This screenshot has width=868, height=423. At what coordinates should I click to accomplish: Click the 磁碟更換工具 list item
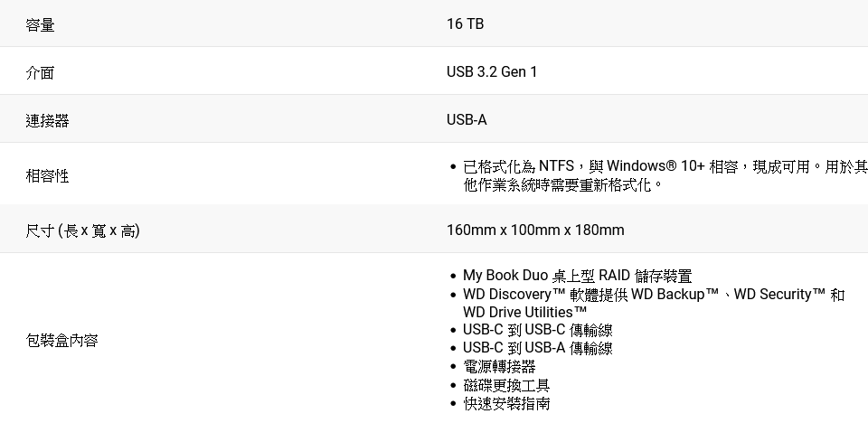click(506, 385)
